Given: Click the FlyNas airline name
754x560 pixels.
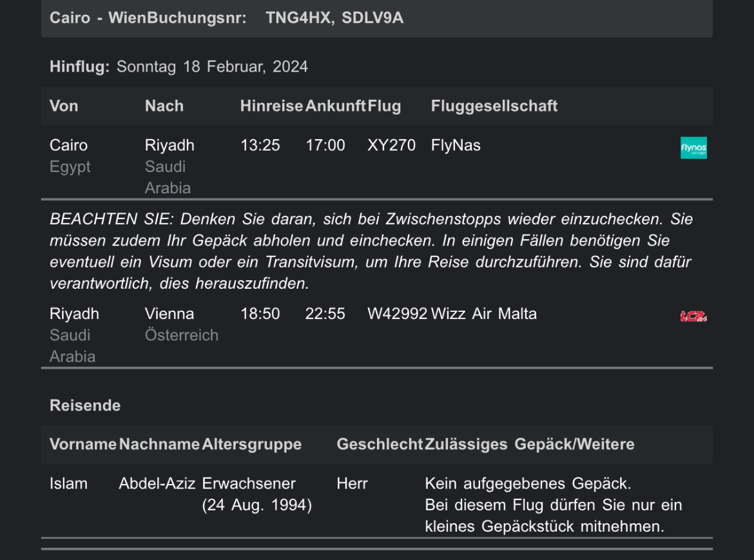Looking at the screenshot, I should pyautogui.click(x=456, y=145).
